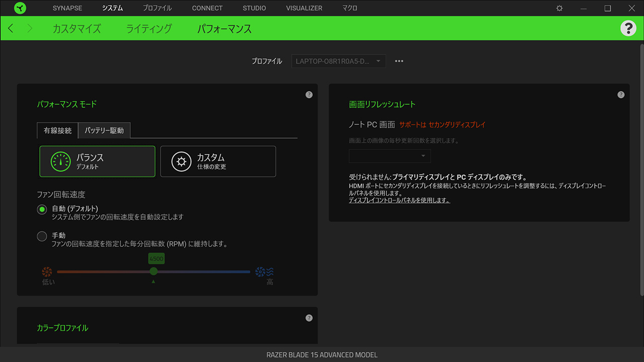The height and width of the screenshot is (362, 644).
Task: Click the ディスプレイコントロールパネルを使用します link
Action: (x=399, y=200)
